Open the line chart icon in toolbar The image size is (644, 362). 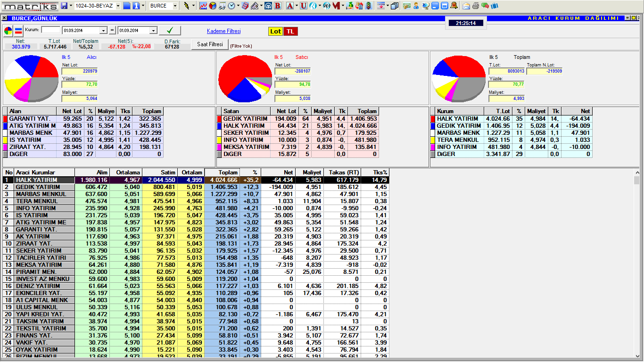click(203, 6)
